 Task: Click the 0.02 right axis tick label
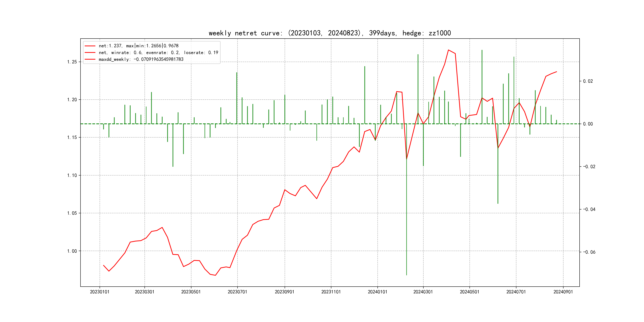(588, 81)
